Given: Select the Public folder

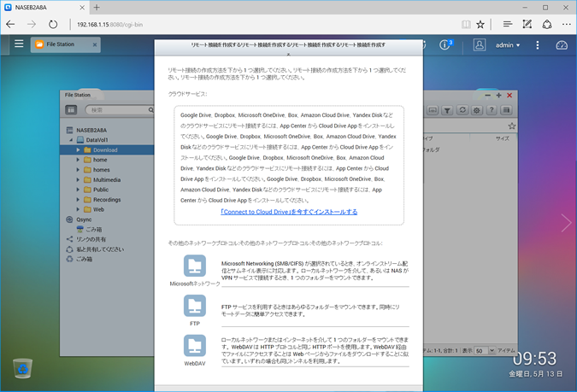Looking at the screenshot, I should 101,190.
